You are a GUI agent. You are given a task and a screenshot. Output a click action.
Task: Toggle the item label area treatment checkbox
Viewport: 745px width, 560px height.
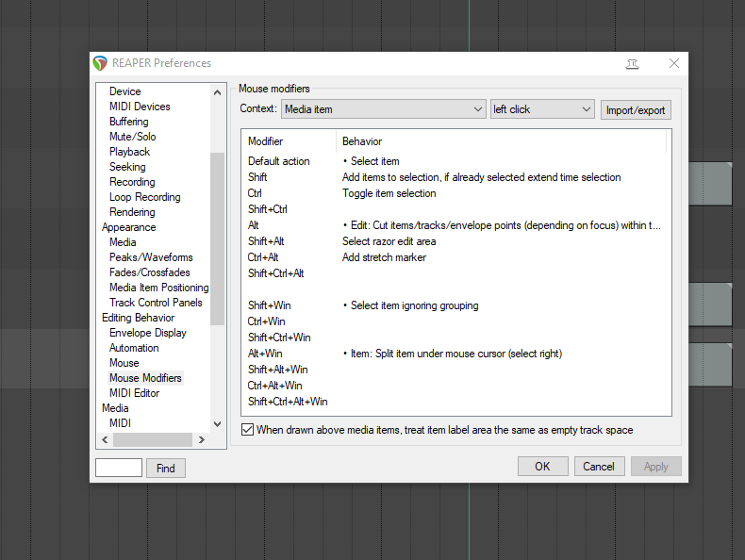[247, 429]
